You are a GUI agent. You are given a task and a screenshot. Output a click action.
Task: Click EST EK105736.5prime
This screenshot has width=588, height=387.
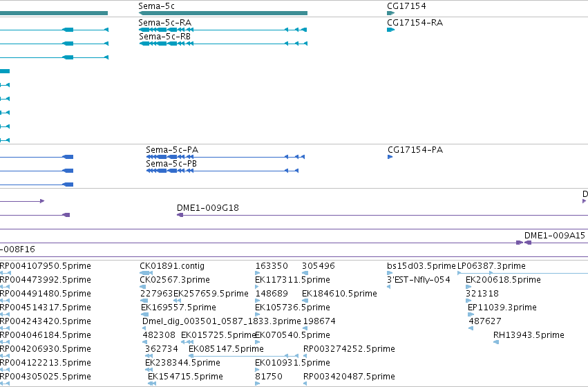click(x=292, y=308)
